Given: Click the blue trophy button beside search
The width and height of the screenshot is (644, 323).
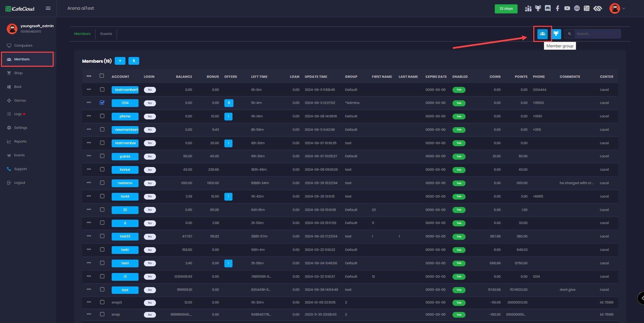Looking at the screenshot, I should [556, 34].
